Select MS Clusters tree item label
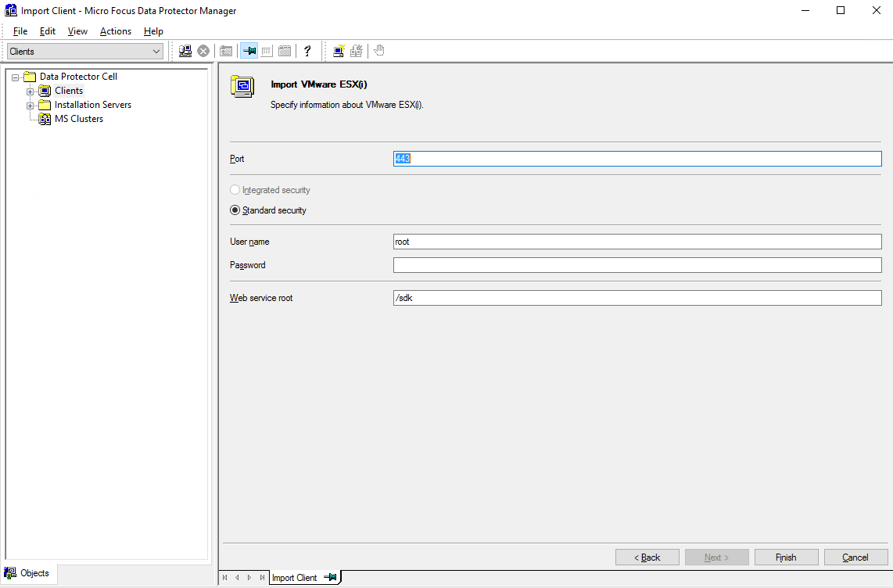The width and height of the screenshot is (893, 588). click(79, 119)
